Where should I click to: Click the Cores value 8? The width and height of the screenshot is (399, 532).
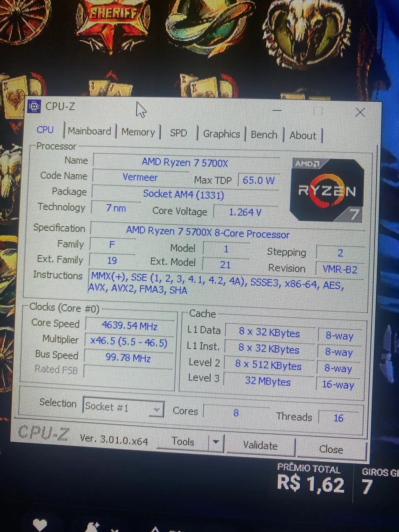click(236, 413)
